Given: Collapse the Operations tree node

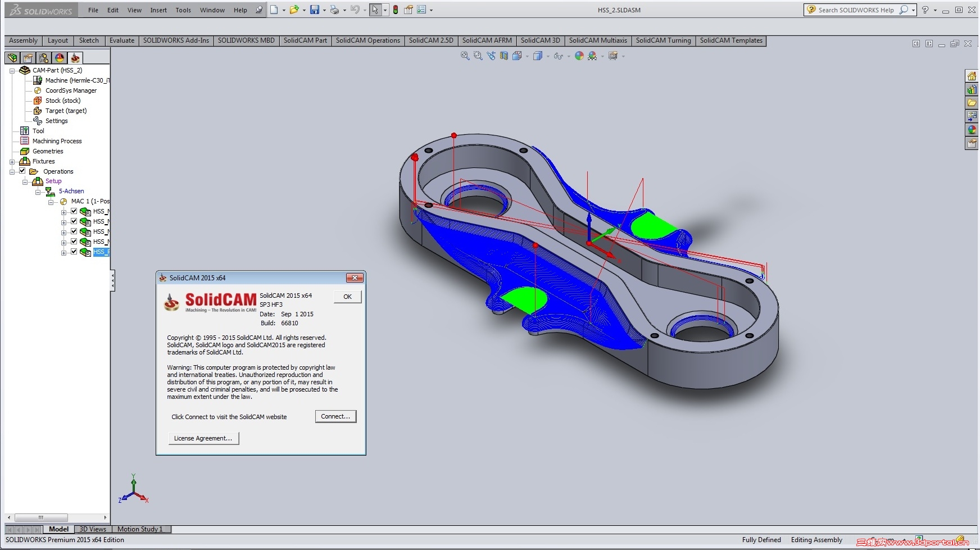Looking at the screenshot, I should pyautogui.click(x=12, y=172).
